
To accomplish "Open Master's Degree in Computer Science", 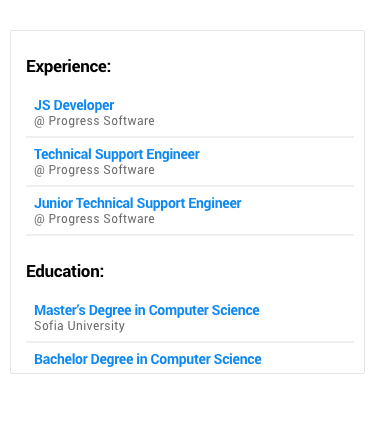I will click(x=147, y=310).
